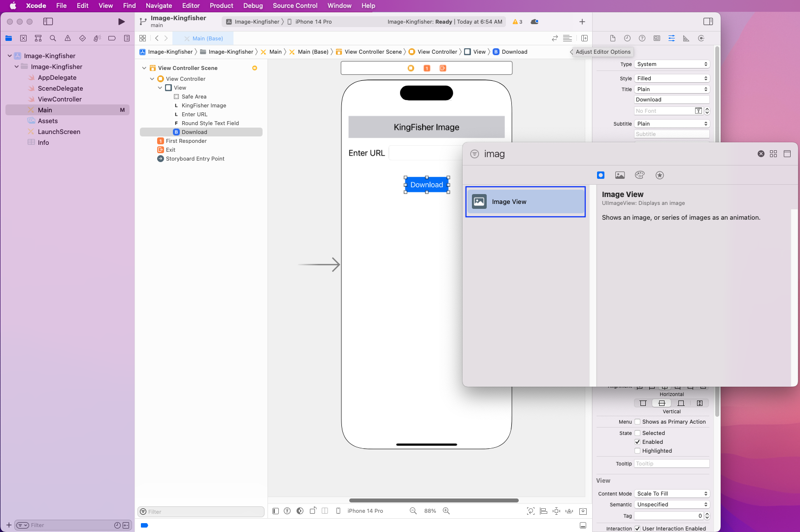Select center vertical alignment option

[x=662, y=403]
